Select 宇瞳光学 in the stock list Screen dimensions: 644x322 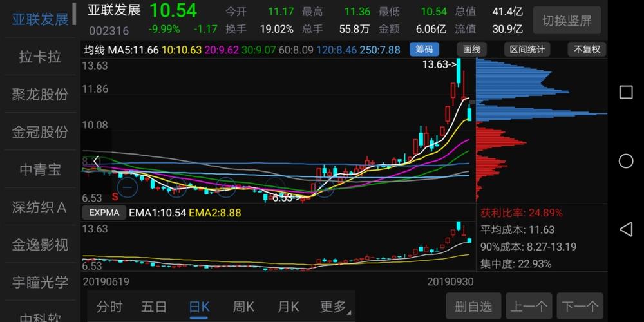click(40, 282)
